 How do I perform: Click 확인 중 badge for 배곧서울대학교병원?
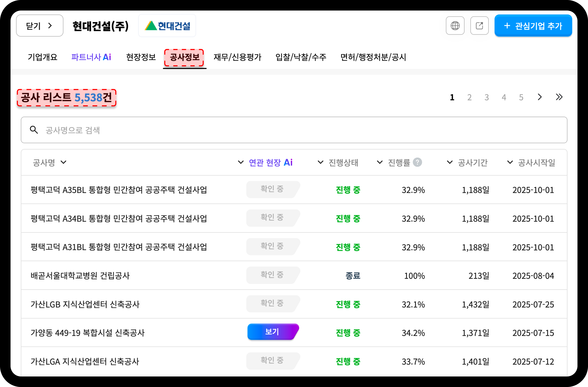click(273, 275)
